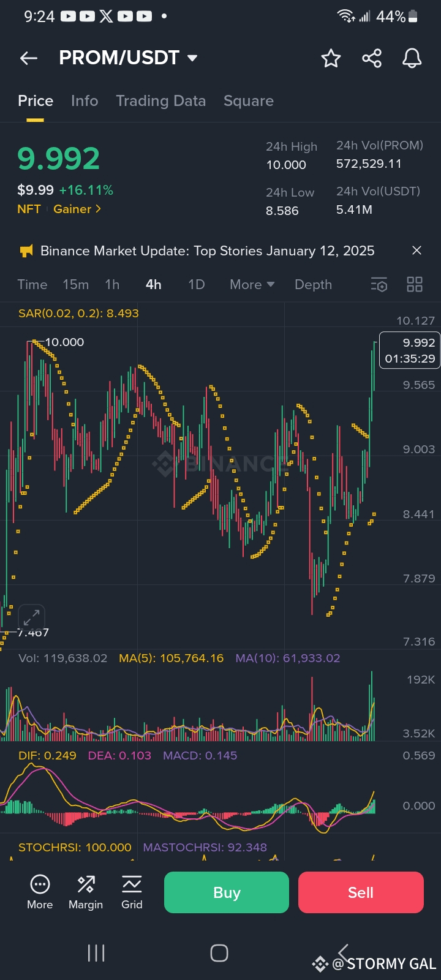Tap the MA(5) volume value
Image resolution: width=441 pixels, height=980 pixels.
click(171, 658)
